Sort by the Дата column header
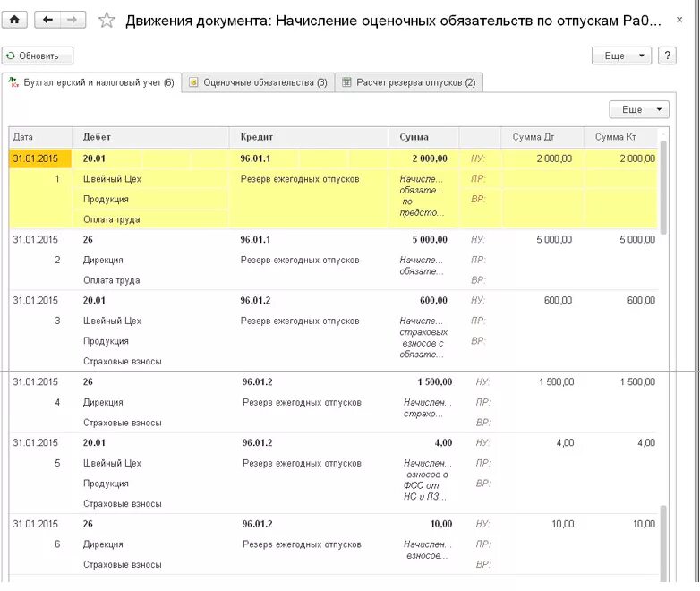Image resolution: width=700 pixels, height=591 pixels. coord(40,137)
